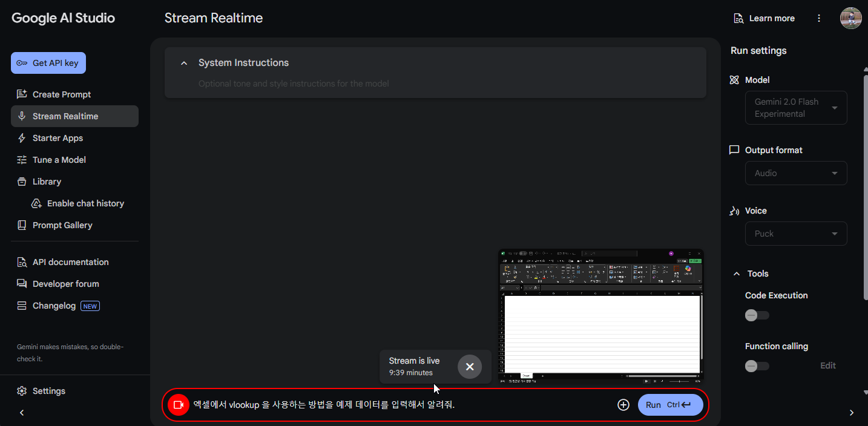Click the plus insert icon
Viewport: 868px width, 426px height.
coord(623,405)
